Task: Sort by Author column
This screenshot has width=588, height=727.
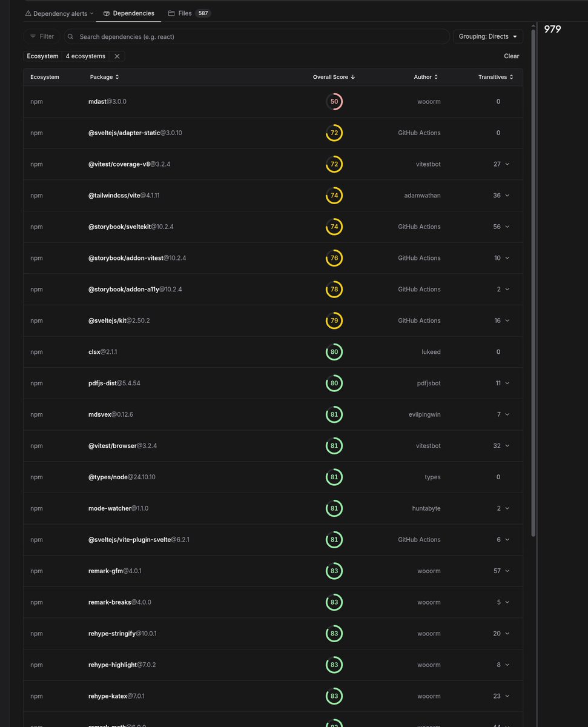Action: [x=426, y=77]
